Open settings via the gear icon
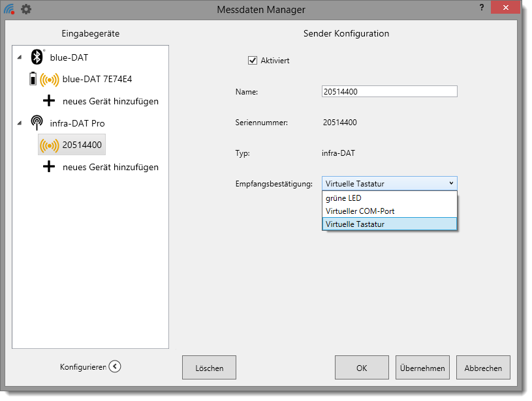This screenshot has height=401, width=532. pyautogui.click(x=26, y=9)
